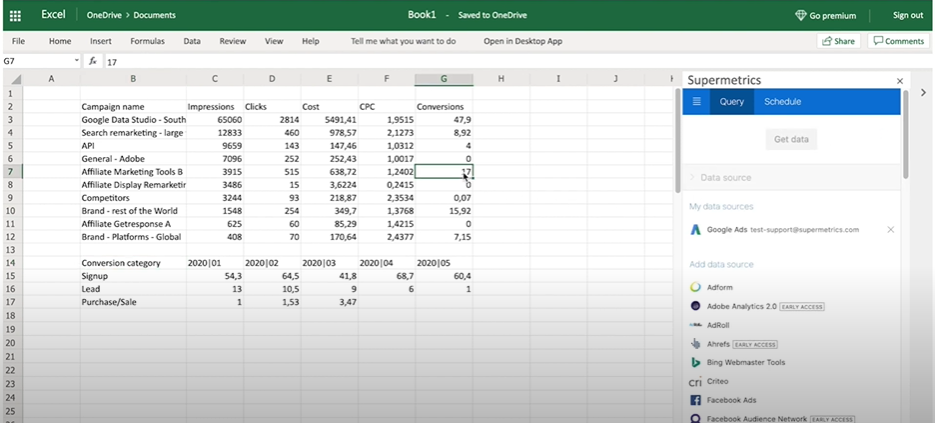The height and width of the screenshot is (423, 935).
Task: Choose the Bing Webmaster Tools icon
Action: (x=695, y=362)
